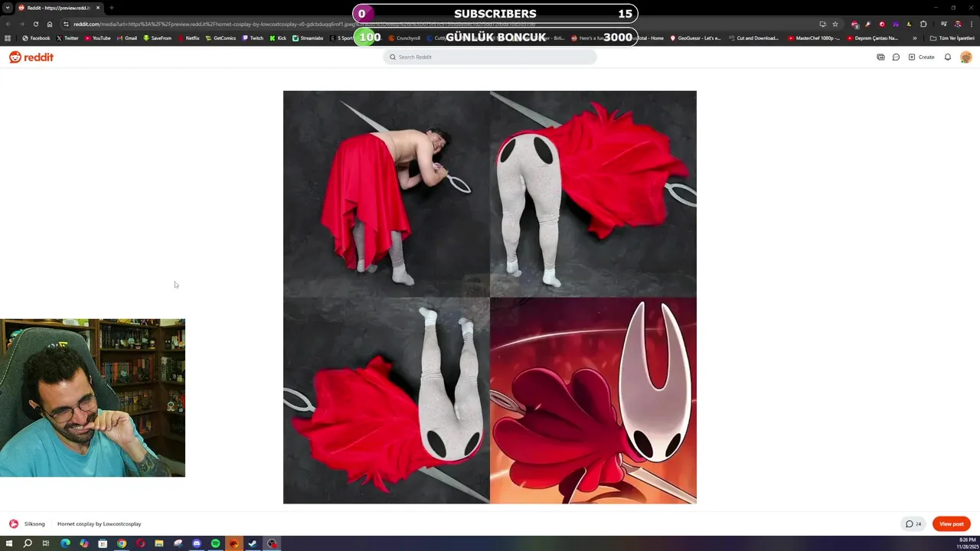This screenshot has width=980, height=551.
Task: Switch to Chrome in taskbar
Action: pyautogui.click(x=122, y=543)
